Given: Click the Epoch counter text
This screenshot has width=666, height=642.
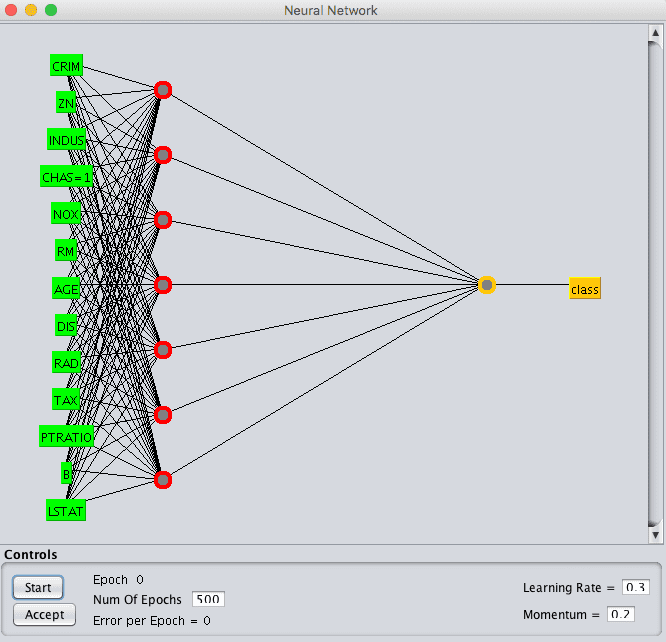Looking at the screenshot, I should pyautogui.click(x=118, y=580).
